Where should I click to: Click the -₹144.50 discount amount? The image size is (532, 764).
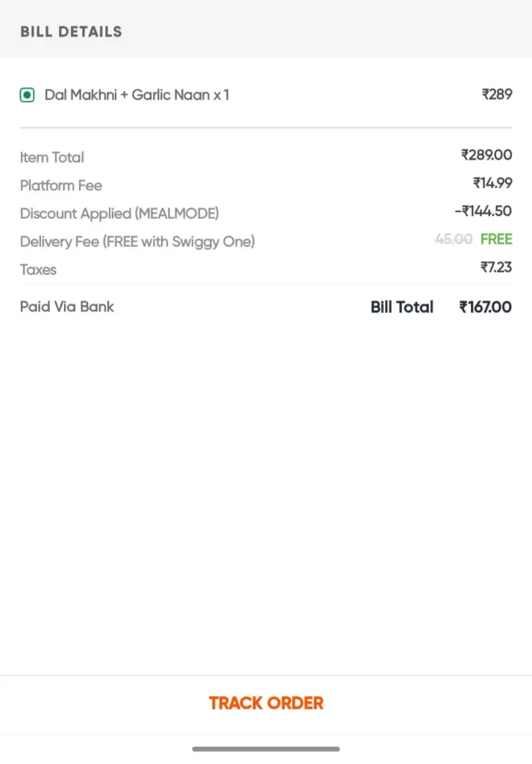tap(483, 211)
